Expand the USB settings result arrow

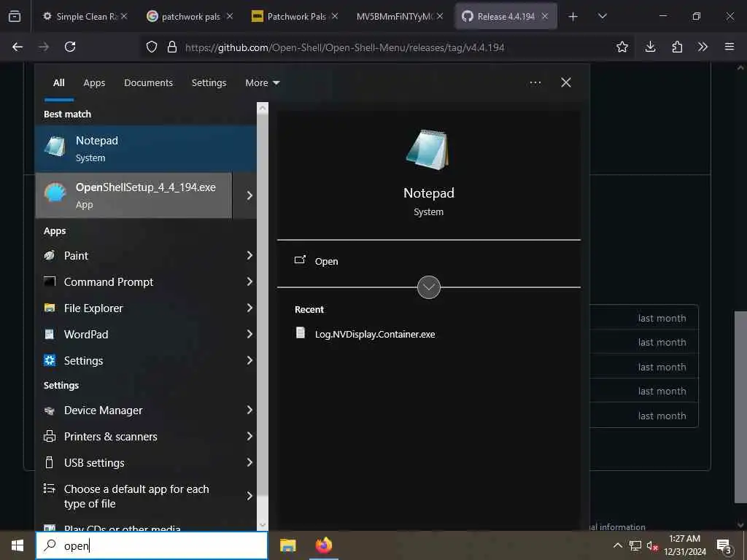click(x=249, y=462)
